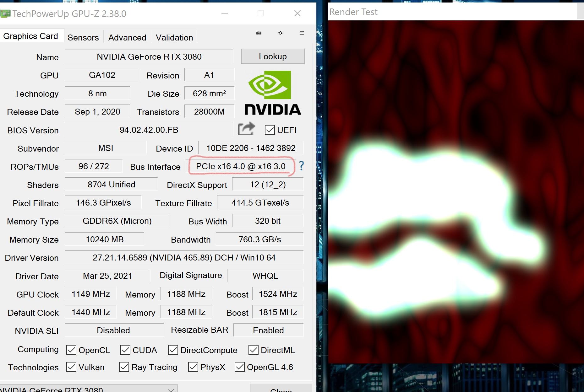584x392 pixels.
Task: Click the Memory Type value GDDR6X (Micron)
Action: [x=117, y=221]
